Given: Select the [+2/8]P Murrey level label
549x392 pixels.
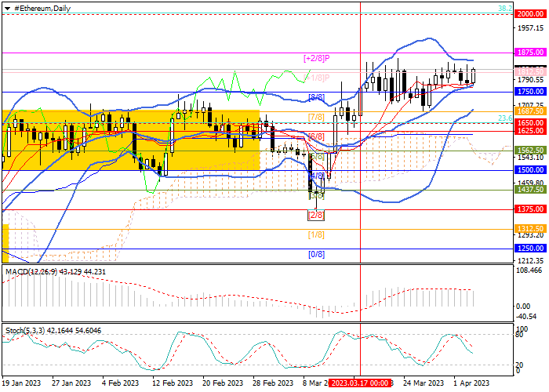Looking at the screenshot, I should click(x=317, y=58).
